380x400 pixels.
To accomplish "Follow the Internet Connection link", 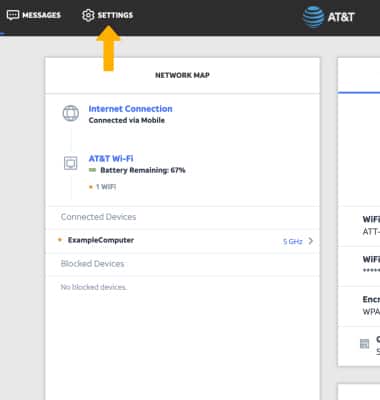I will coord(130,109).
